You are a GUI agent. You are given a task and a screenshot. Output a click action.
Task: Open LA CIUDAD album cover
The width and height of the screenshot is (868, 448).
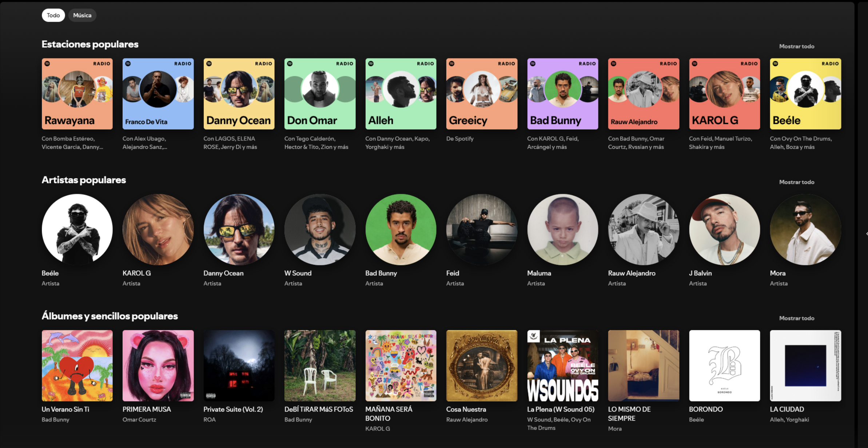[805, 365]
